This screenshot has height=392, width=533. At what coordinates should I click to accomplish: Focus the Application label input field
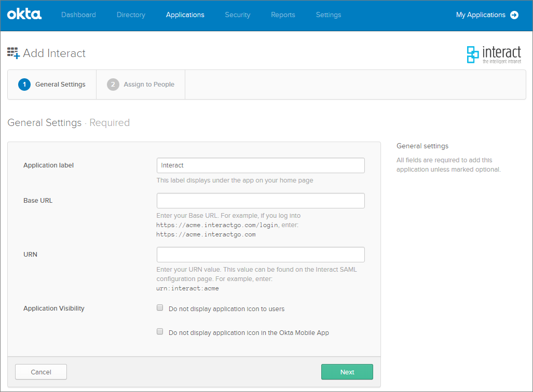pyautogui.click(x=261, y=165)
